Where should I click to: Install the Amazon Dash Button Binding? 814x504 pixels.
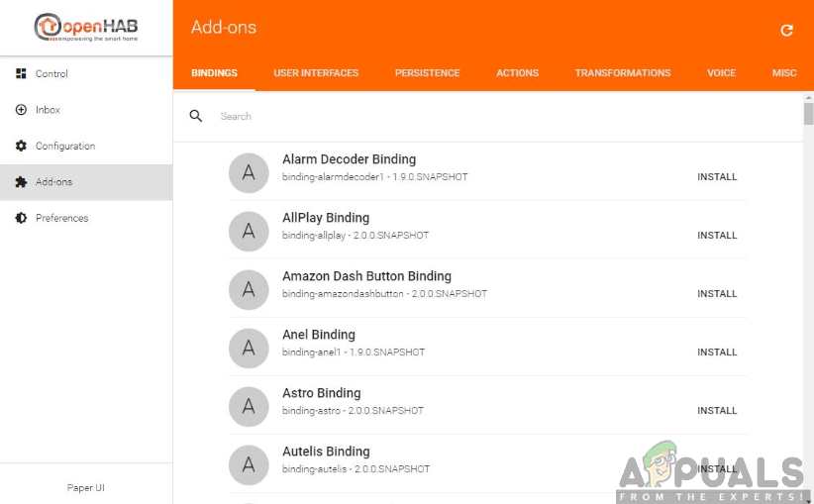point(717,294)
